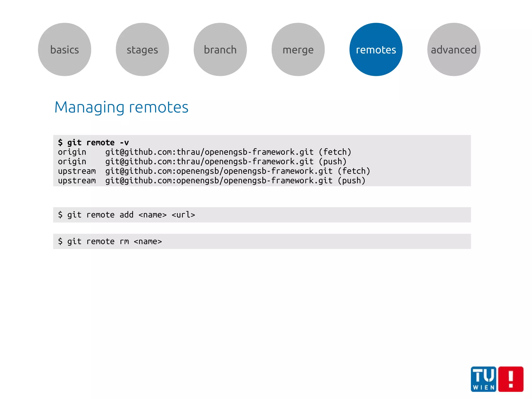Click <name> placeholder in the rm command

148,241
